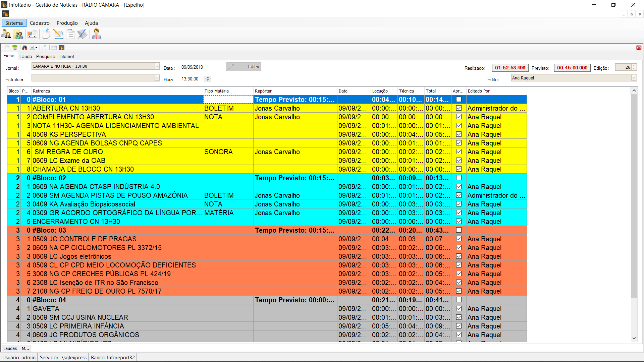Click the green recycle bin icon
Image resolution: width=644 pixels, height=362 pixels.
click(x=15, y=48)
